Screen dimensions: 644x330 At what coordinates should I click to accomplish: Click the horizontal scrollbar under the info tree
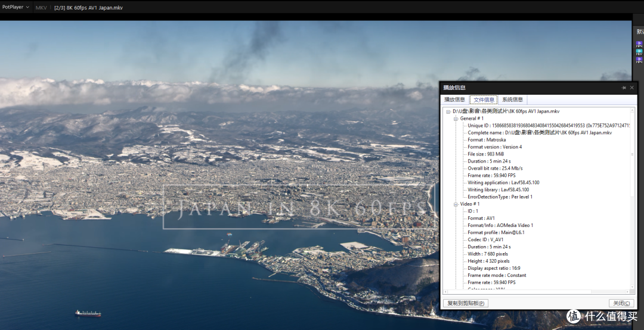pyautogui.click(x=536, y=292)
